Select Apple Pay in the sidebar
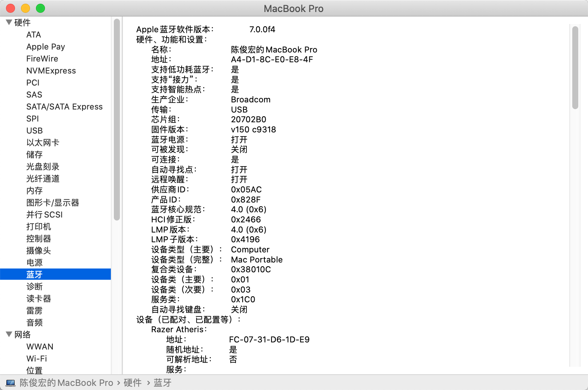This screenshot has width=588, height=390. 46,47
